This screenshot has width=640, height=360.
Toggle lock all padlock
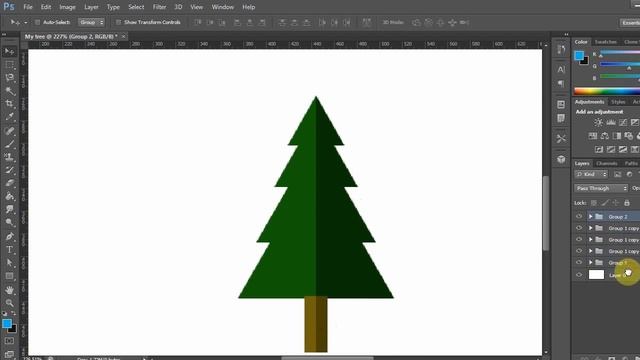pos(627,202)
